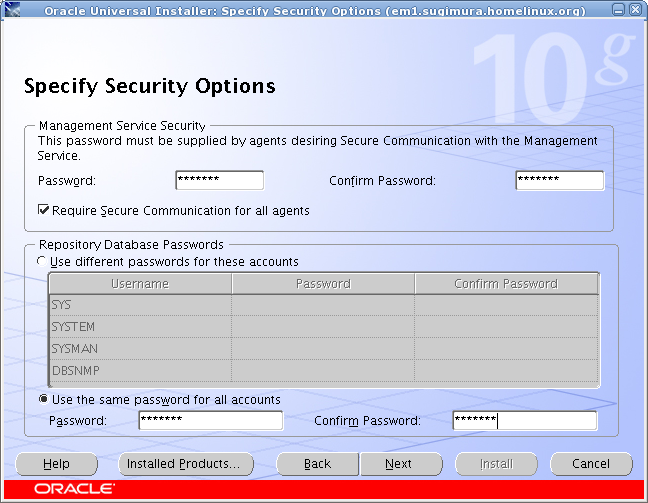
Task: Click the Repository Database Passwords group label
Action: coord(131,244)
